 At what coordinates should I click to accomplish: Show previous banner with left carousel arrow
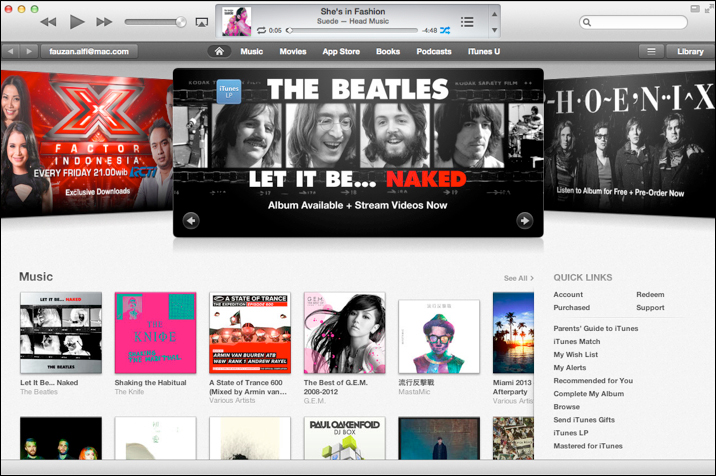191,221
